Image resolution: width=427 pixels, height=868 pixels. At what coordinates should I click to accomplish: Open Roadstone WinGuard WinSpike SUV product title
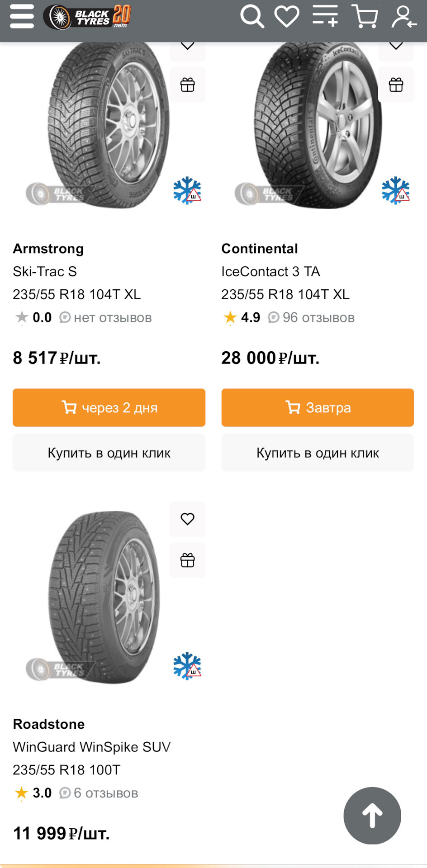(92, 747)
